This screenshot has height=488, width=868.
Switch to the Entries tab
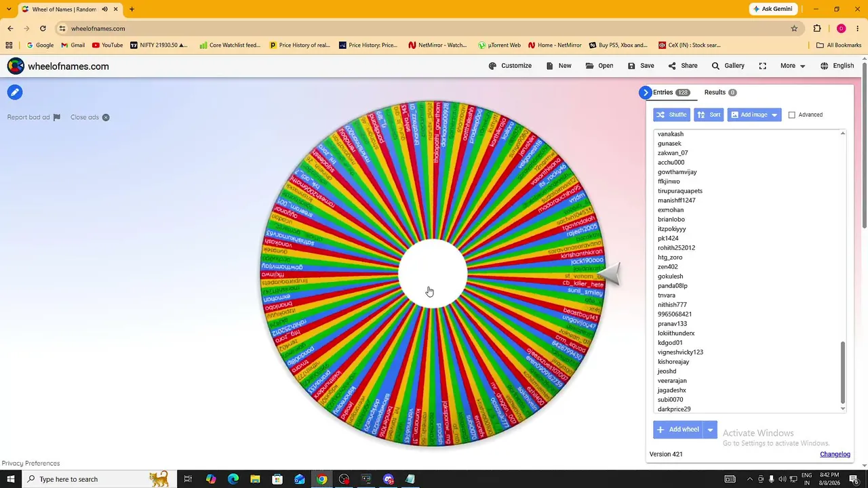[671, 92]
